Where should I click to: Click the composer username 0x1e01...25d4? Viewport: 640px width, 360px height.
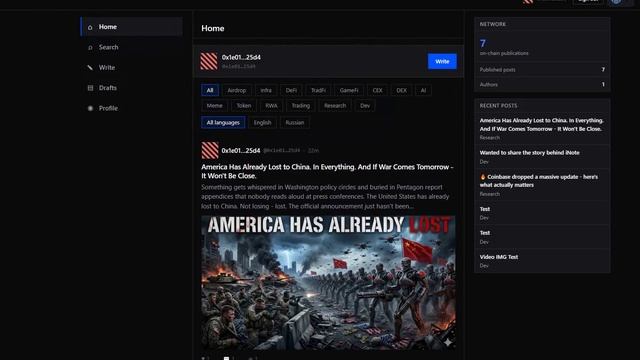click(x=241, y=58)
